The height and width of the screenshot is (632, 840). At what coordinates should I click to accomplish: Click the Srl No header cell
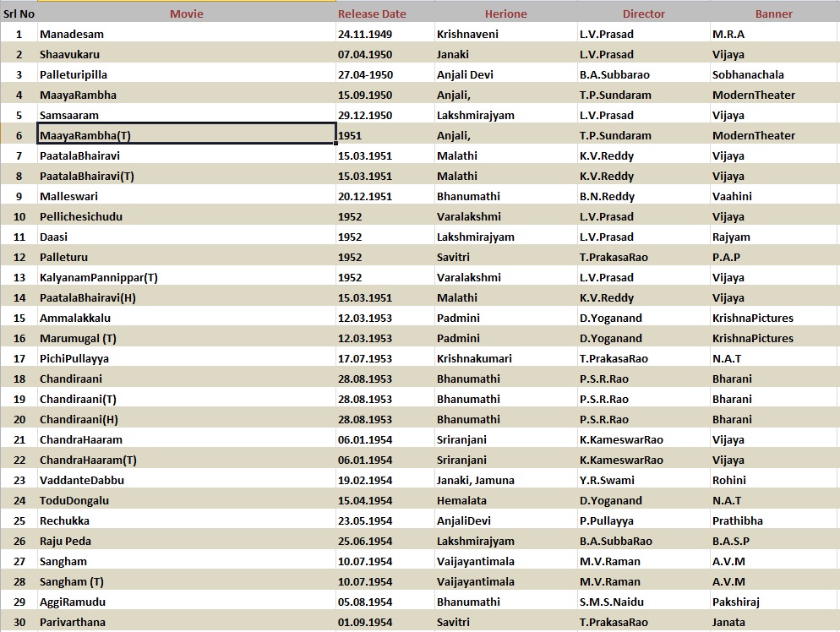click(x=19, y=14)
